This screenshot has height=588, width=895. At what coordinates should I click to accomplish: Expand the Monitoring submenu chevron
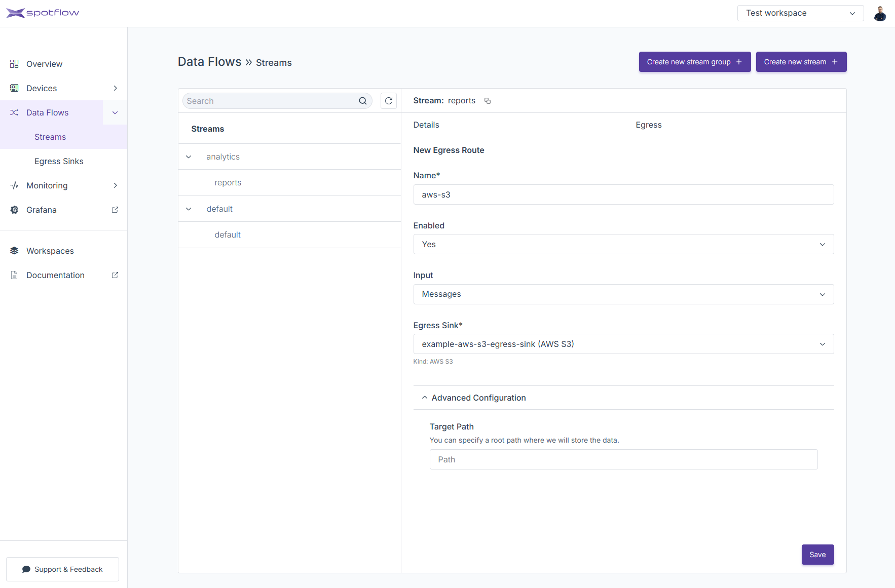coord(115,185)
